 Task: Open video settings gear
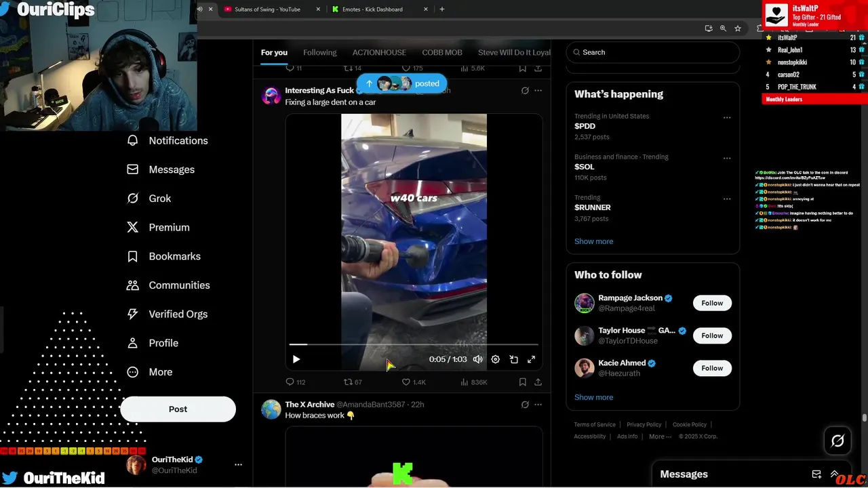coord(496,359)
